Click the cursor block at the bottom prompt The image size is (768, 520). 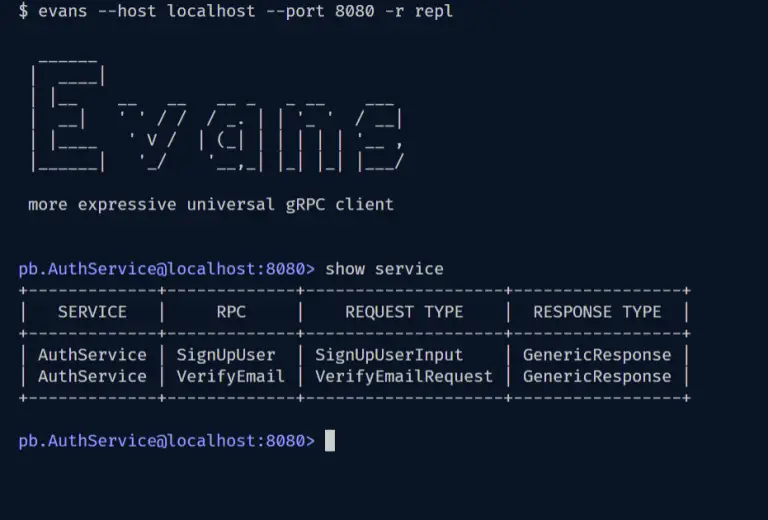(x=330, y=441)
